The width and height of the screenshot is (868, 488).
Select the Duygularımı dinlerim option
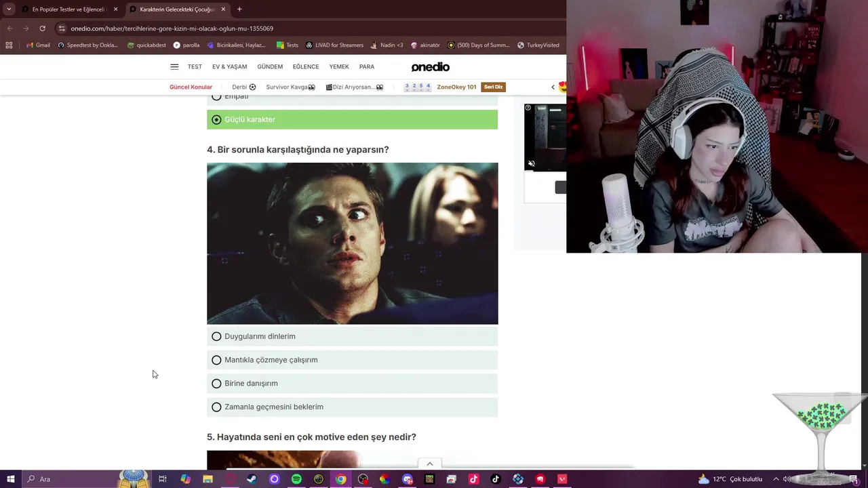(352, 336)
